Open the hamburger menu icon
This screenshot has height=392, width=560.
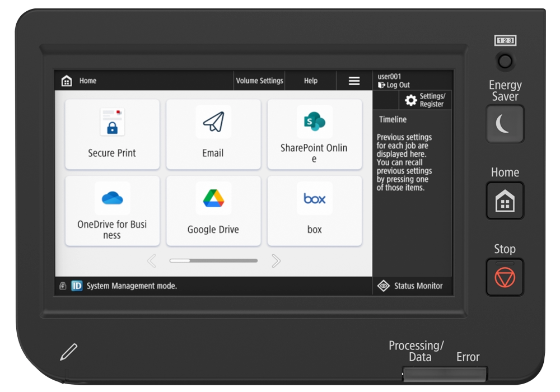pos(354,81)
